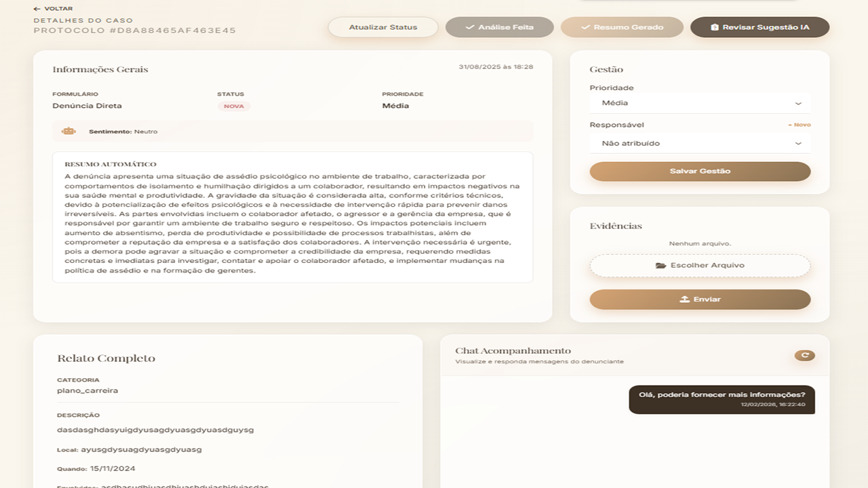Click the Atualizar Status button
Screen dimensions: 868x488
point(382,27)
